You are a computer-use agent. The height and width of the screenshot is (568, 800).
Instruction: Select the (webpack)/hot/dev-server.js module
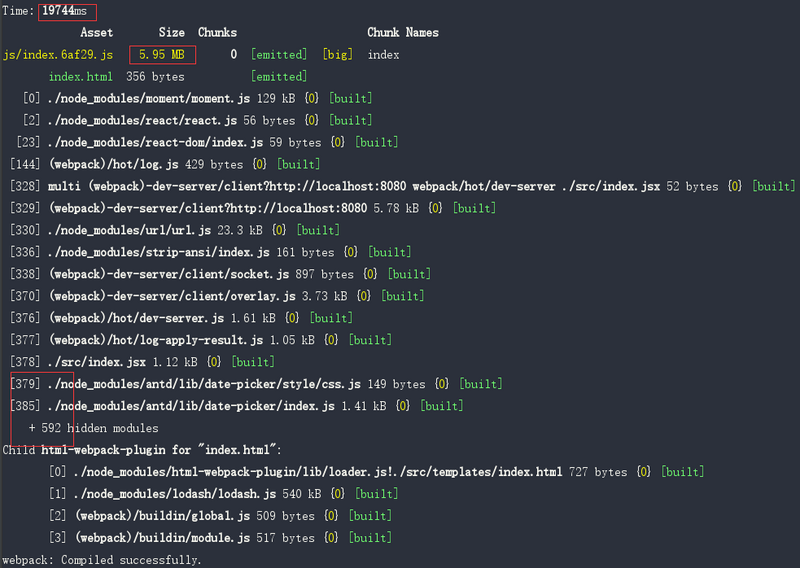136,318
